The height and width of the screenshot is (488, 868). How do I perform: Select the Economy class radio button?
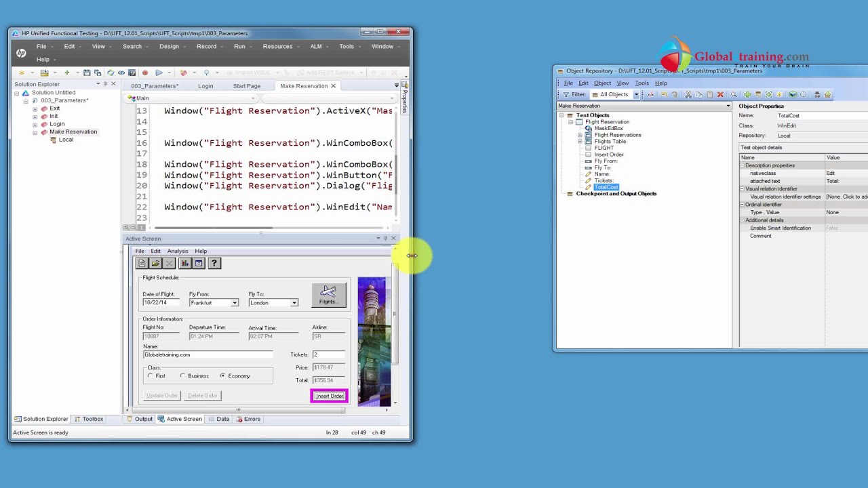222,375
